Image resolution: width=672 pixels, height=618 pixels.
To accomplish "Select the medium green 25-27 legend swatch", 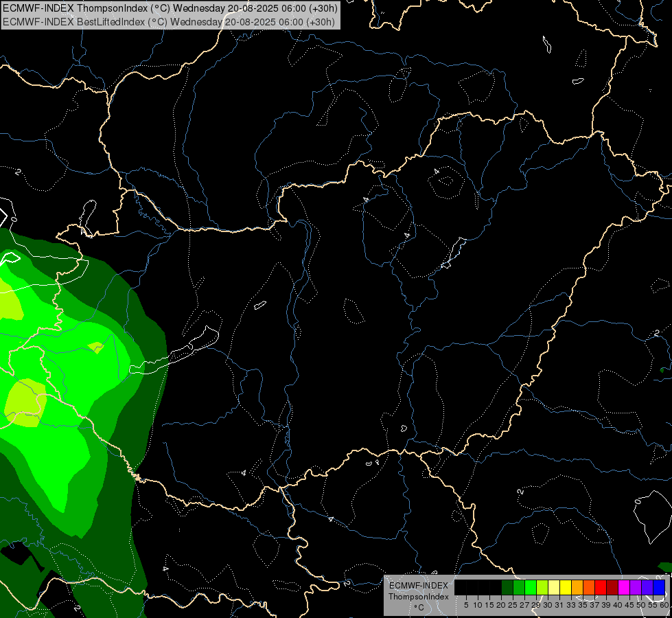I will coord(519,587).
